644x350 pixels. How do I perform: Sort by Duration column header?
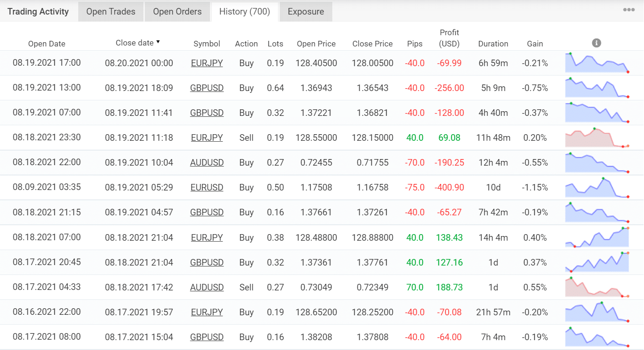tap(493, 44)
